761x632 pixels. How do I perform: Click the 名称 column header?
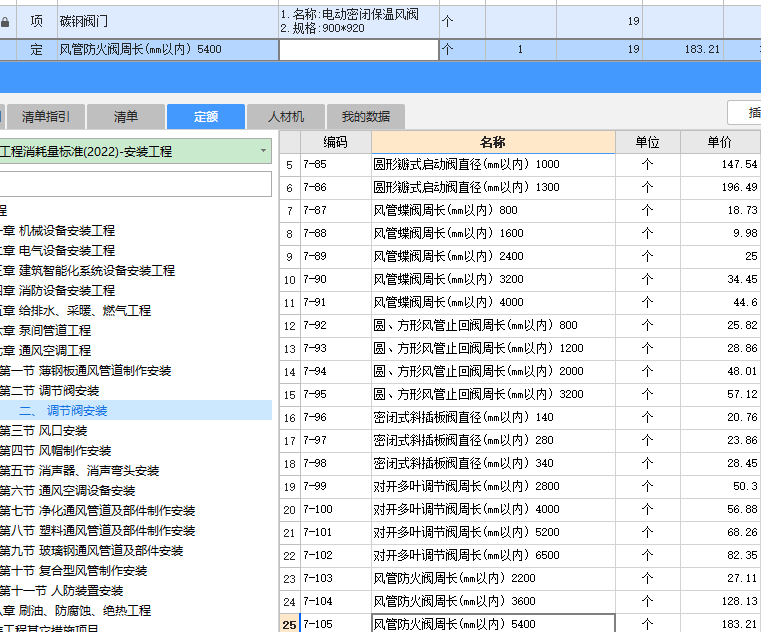[x=493, y=142]
